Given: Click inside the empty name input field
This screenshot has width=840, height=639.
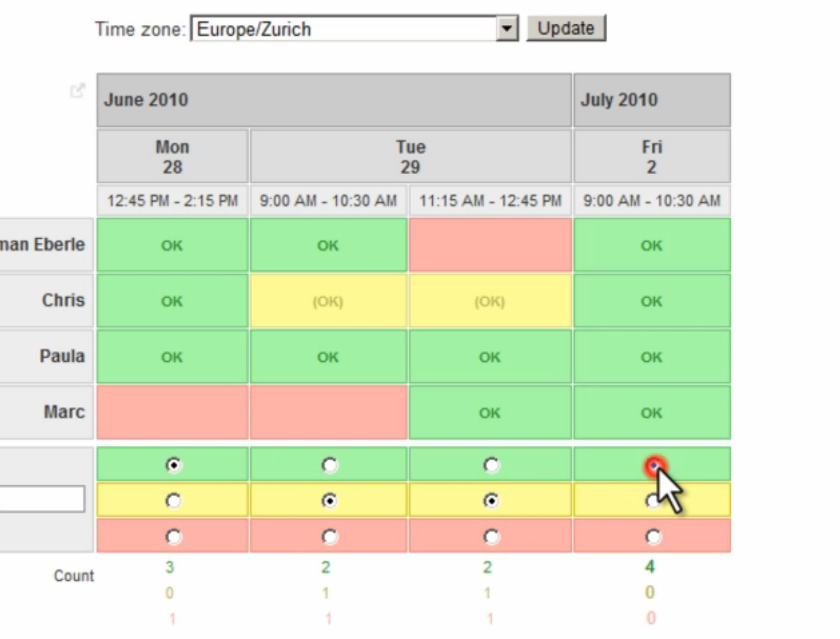Looking at the screenshot, I should click(42, 499).
